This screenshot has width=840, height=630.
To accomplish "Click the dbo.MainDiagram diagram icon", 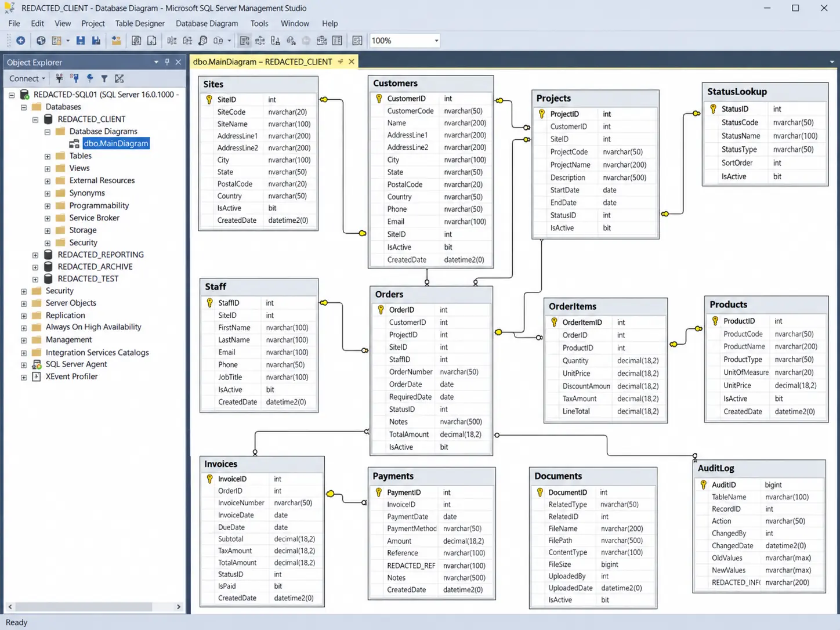I will tap(74, 143).
